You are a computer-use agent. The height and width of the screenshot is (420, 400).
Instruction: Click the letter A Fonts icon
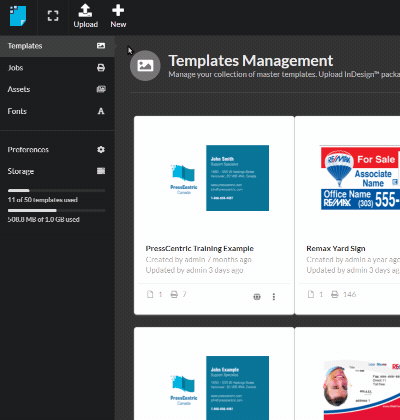[x=101, y=111]
